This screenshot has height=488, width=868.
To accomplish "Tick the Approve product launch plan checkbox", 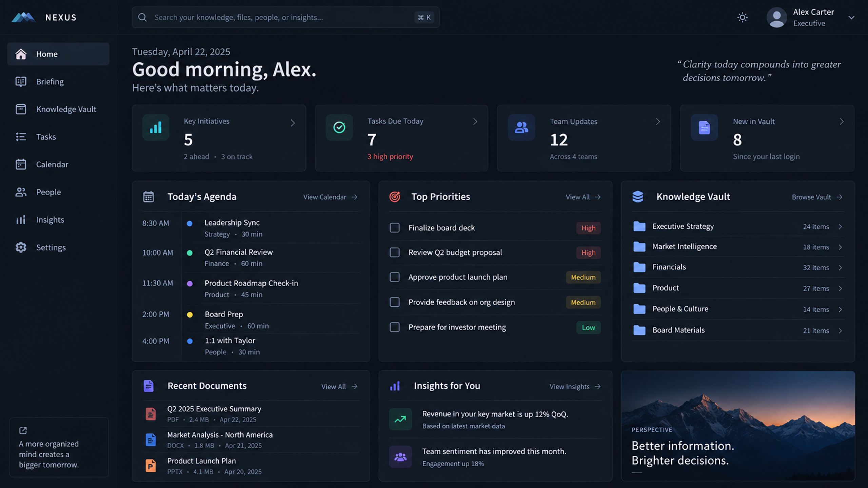I will coord(394,277).
